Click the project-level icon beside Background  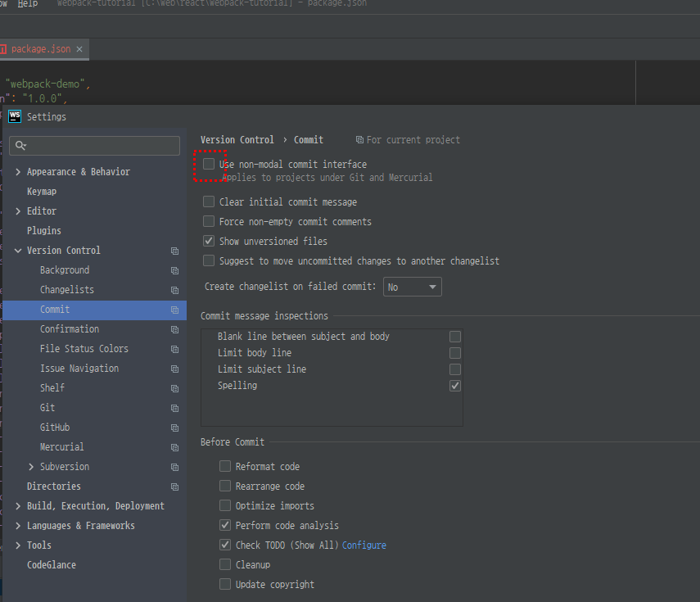(x=174, y=270)
